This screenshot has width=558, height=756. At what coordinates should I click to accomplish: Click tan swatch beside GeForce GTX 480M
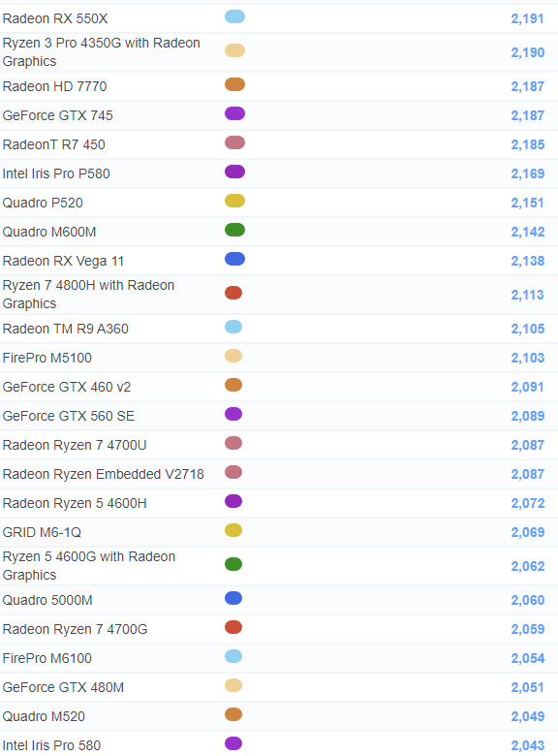233,685
